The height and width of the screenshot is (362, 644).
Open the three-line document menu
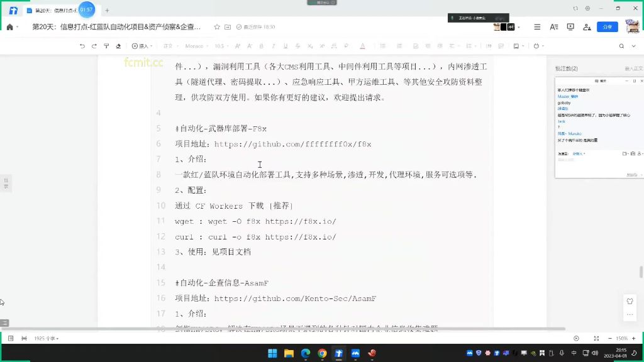(537, 27)
